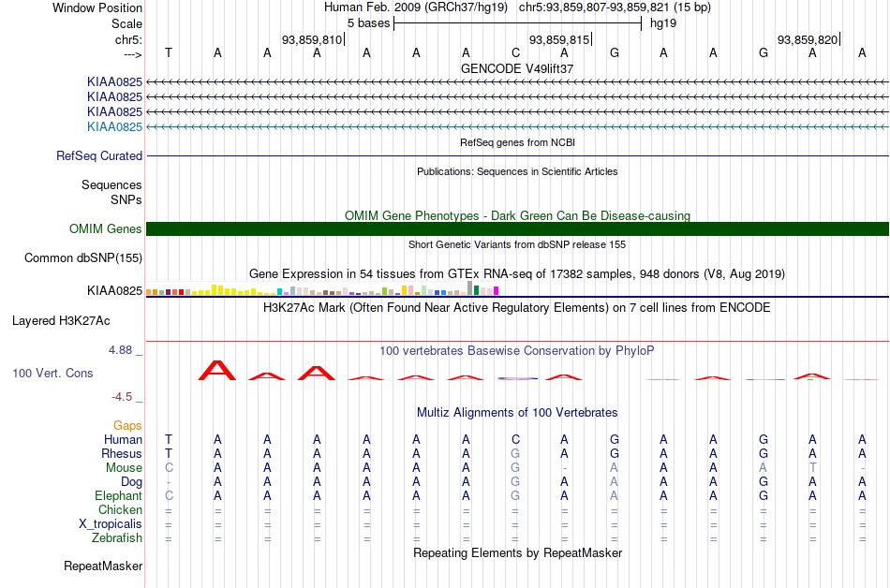This screenshot has width=890, height=588.
Task: Click the 93,859,815 ruler position
Action: pos(559,39)
